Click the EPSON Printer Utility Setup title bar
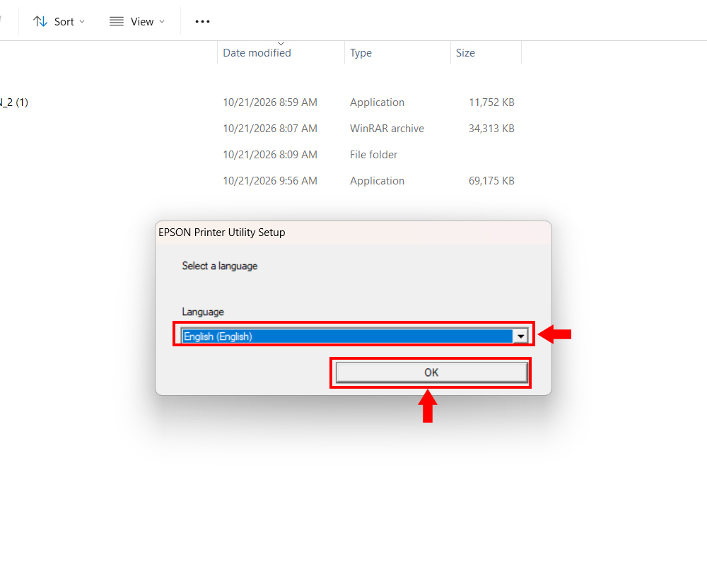Screen dimensions: 707x588 point(353,233)
